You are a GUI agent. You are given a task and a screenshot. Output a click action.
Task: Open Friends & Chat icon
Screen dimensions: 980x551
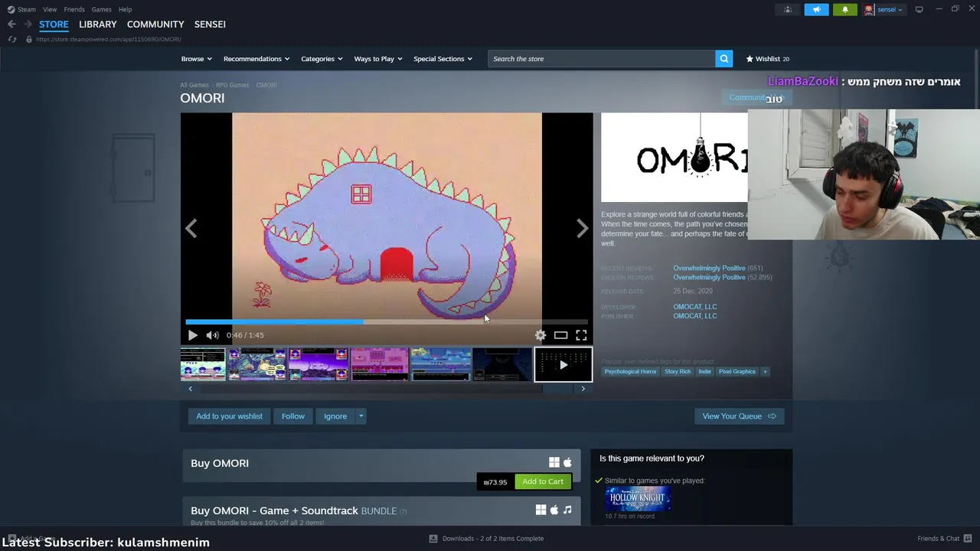968,538
